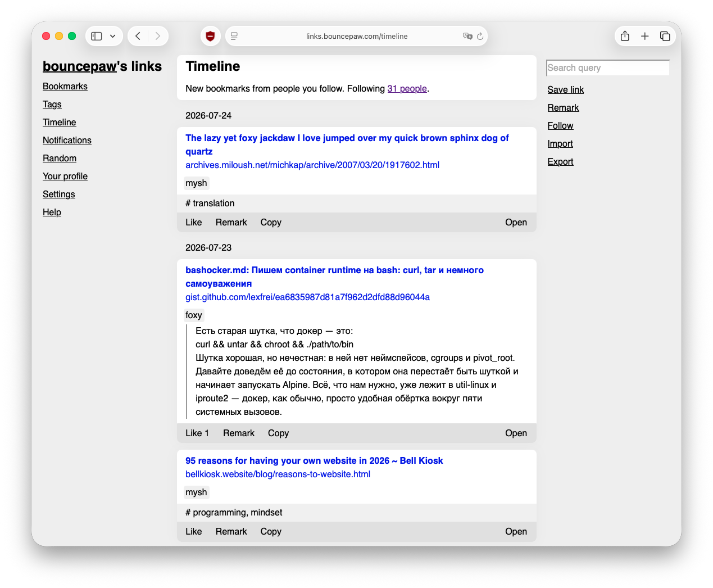The width and height of the screenshot is (713, 588).
Task: Like the jackdaw bookmark
Action: [194, 222]
